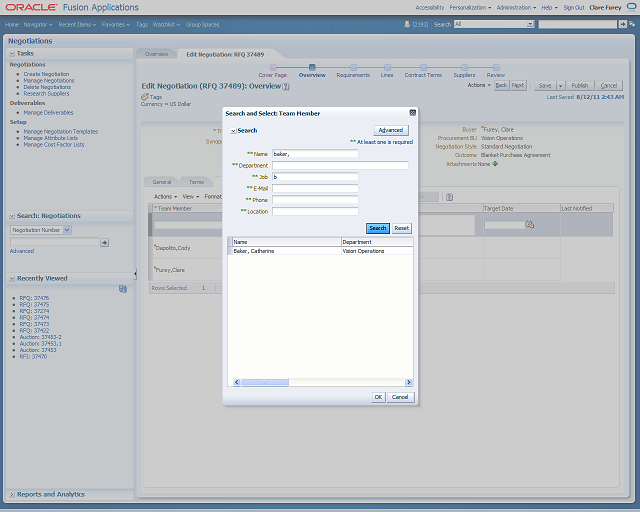Sort results by Name column header
The image size is (640, 512).
tap(287, 242)
